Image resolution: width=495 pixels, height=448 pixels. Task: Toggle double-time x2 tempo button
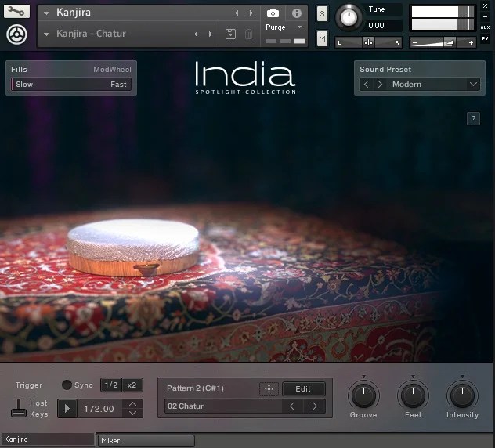tap(132, 385)
